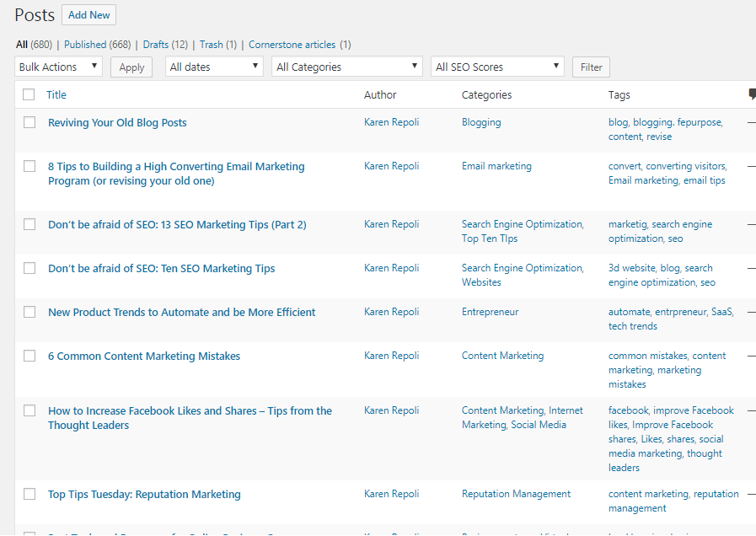Screen dimensions: 756x536
Task: Open the All Categories dropdown
Action: click(346, 67)
